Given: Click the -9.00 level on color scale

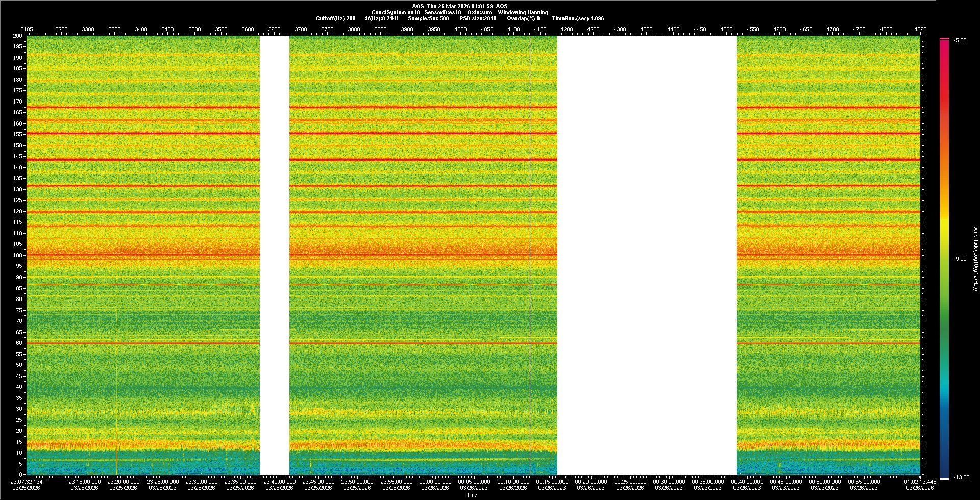Looking at the screenshot, I should click(960, 259).
